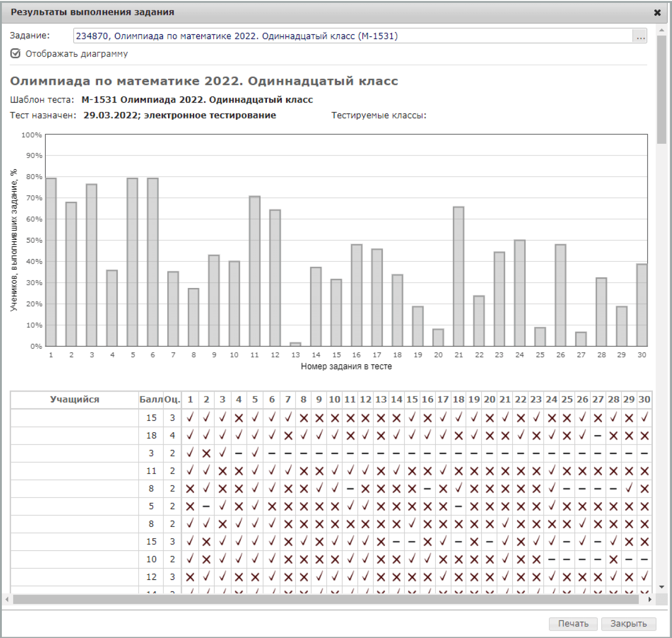Click the chart bar for task 11
672x638 pixels.
(255, 271)
